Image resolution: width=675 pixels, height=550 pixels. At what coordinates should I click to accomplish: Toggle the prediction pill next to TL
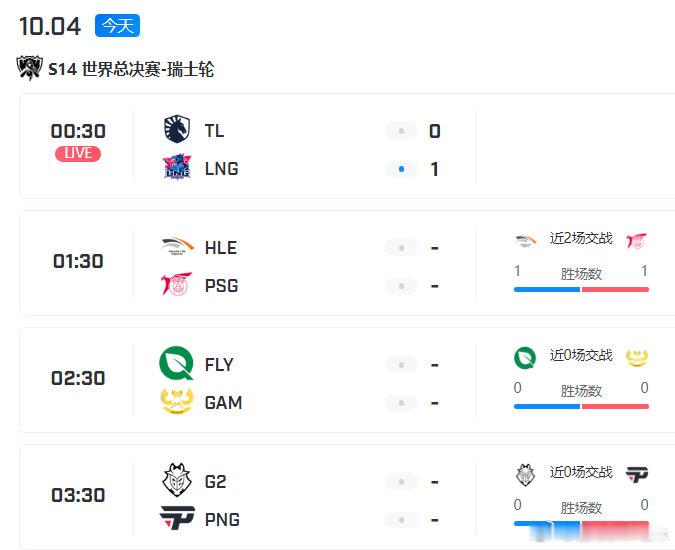coord(401,131)
